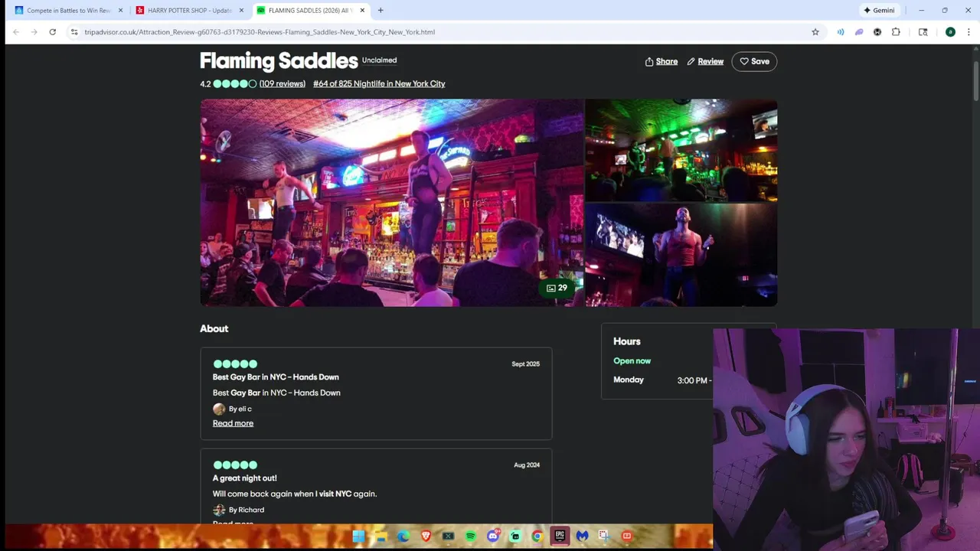980x551 pixels.
Task: Open the (109 reviews) link
Action: (282, 83)
